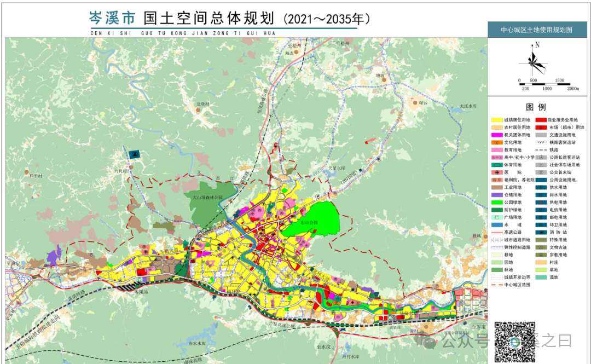This screenshot has width=591, height=364.
Task: Click the 和平村 village label
Action: click(x=36, y=176)
